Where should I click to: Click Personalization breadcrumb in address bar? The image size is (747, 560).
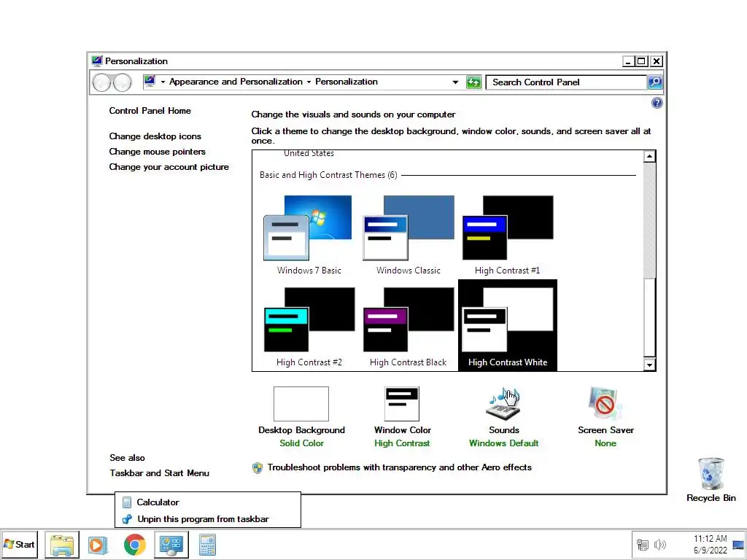coord(347,82)
